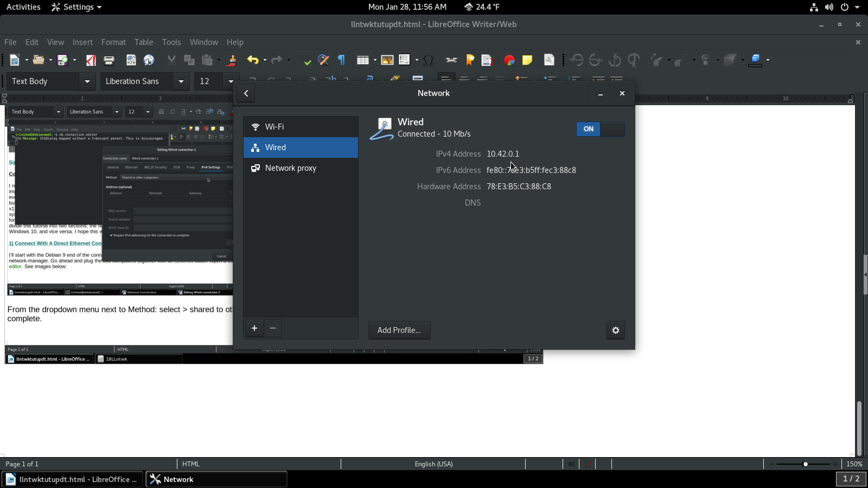This screenshot has height=488, width=868.
Task: Click the Save document icon
Action: 62,60
